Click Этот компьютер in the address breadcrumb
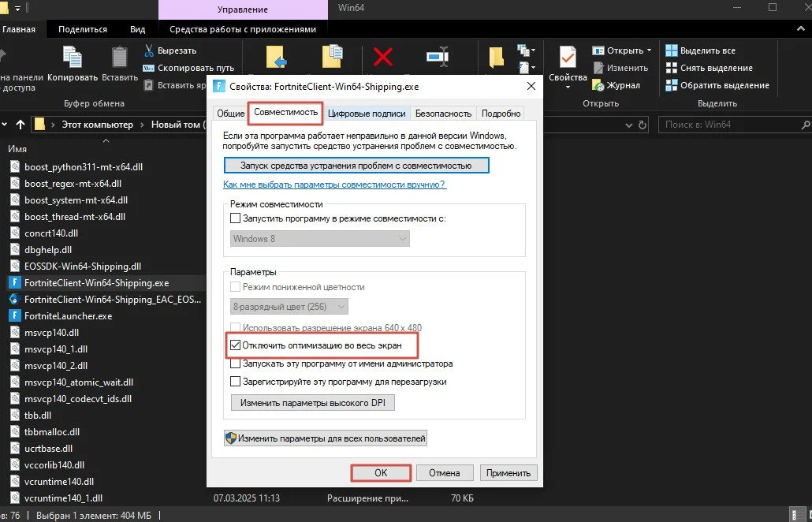The width and height of the screenshot is (812, 522). click(x=97, y=125)
